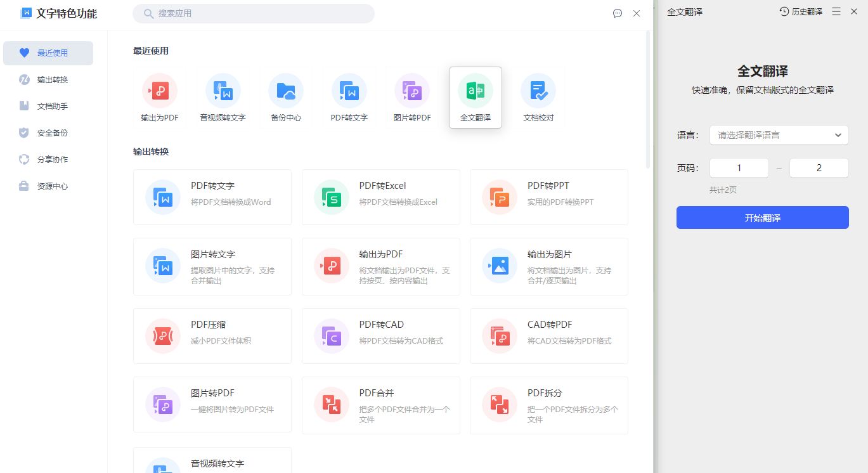Switch to 输出转换 sidebar tab
Image resolution: width=868 pixels, height=473 pixels.
(48, 80)
